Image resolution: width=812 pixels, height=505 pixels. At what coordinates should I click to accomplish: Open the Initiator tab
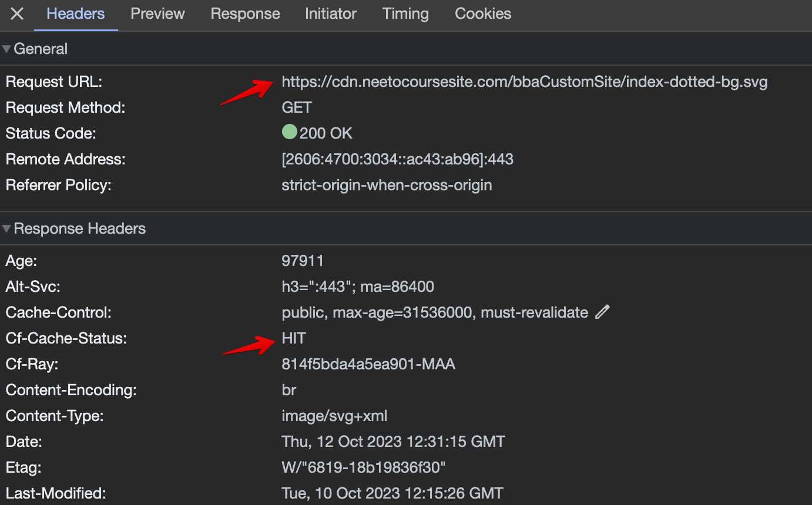330,14
